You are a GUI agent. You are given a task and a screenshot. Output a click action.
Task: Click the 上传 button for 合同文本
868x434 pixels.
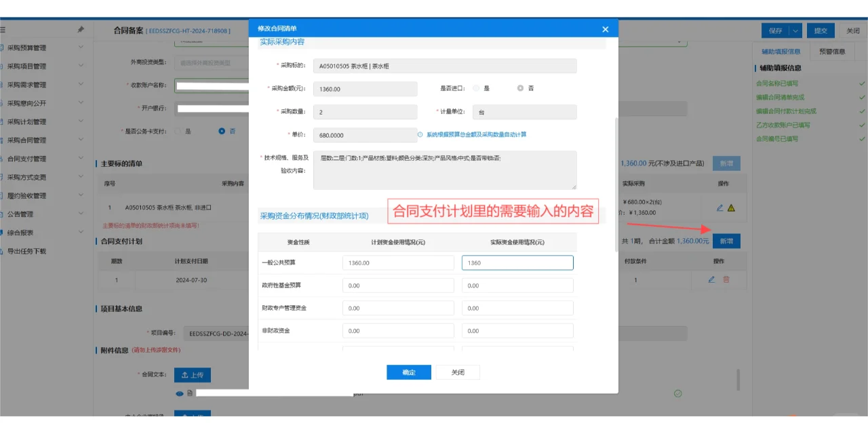click(193, 375)
